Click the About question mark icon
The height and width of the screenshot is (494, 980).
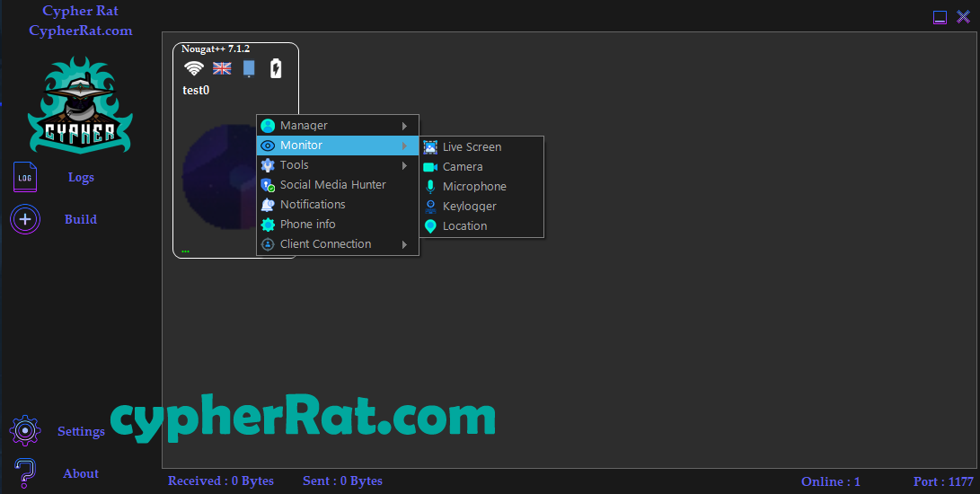click(25, 473)
